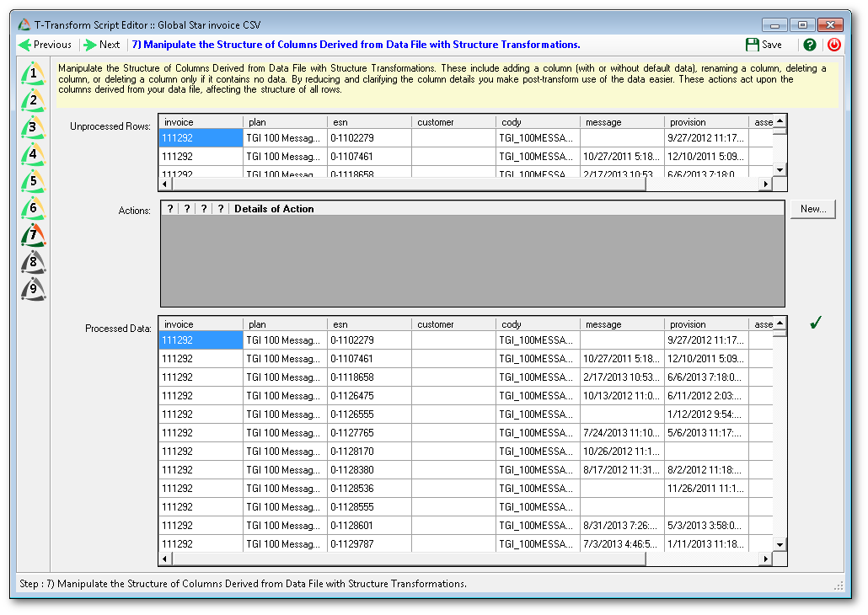
Task: Jump to step 3 icon
Action: pyautogui.click(x=33, y=127)
